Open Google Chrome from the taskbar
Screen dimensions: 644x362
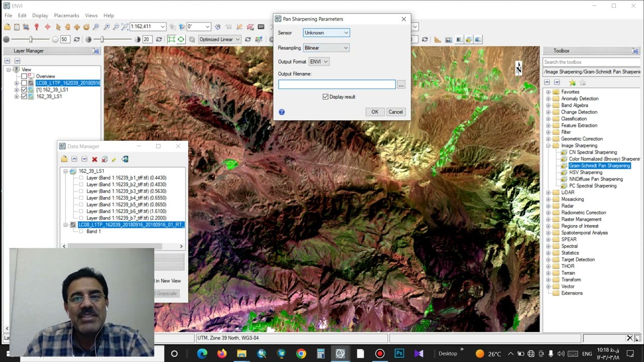tap(301, 353)
